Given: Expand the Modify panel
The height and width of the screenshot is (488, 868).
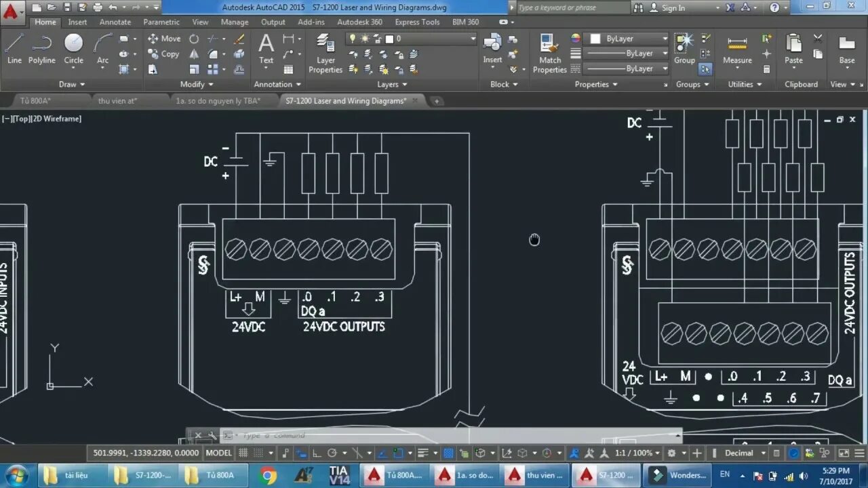Looking at the screenshot, I should (197, 85).
